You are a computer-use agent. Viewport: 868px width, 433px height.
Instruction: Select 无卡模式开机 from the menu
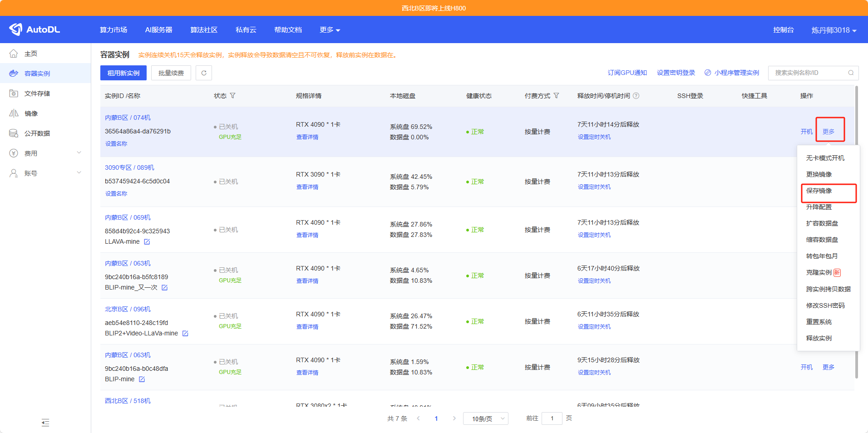click(825, 158)
